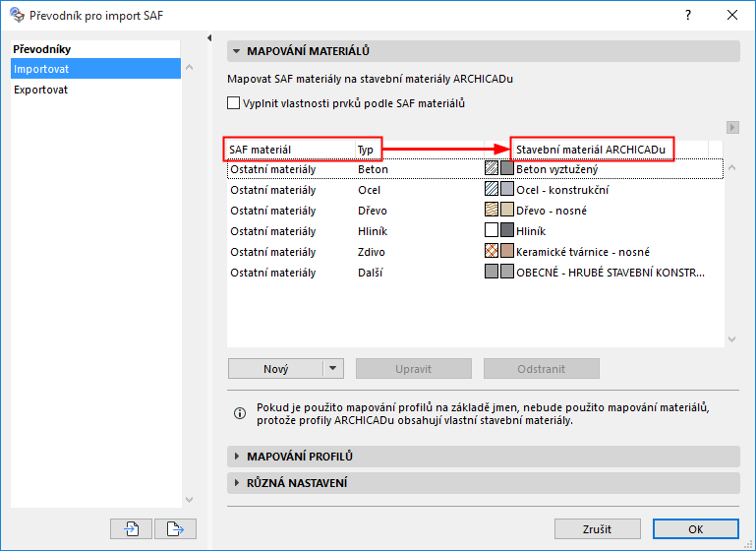Select the row with type Další
The height and width of the screenshot is (551, 756).
tap(475, 273)
